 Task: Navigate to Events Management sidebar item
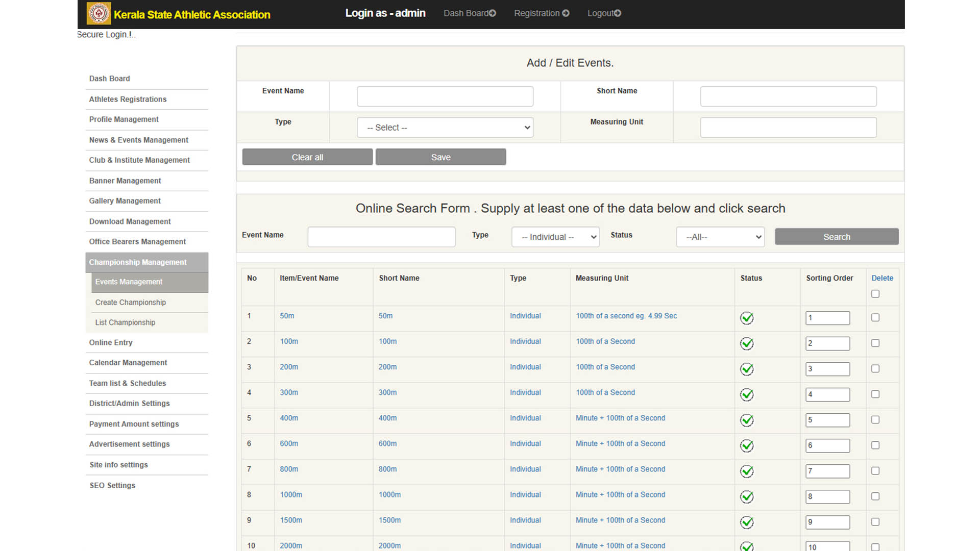point(129,281)
